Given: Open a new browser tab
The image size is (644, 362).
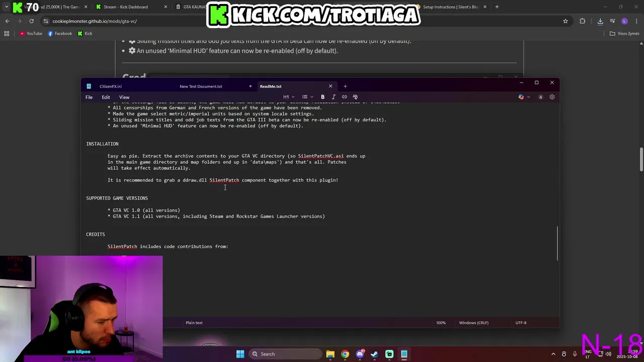Looking at the screenshot, I should point(497,7).
